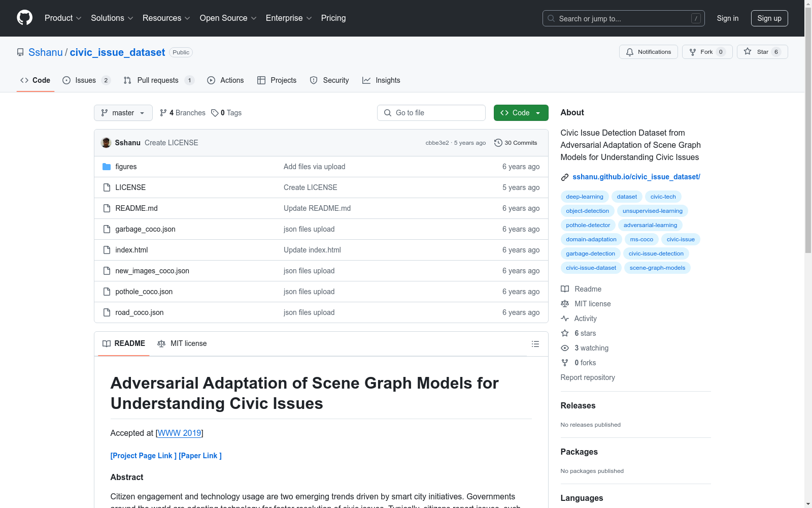
Task: Switch to the Actions tab
Action: [x=225, y=80]
